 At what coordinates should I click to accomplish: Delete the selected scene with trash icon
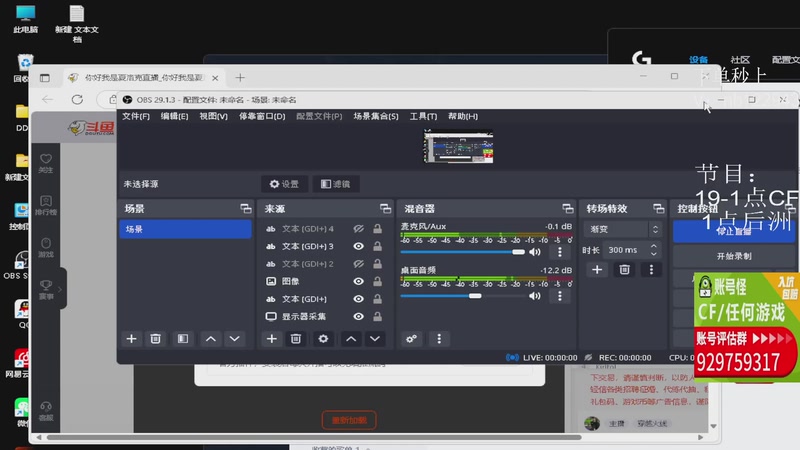coord(156,339)
